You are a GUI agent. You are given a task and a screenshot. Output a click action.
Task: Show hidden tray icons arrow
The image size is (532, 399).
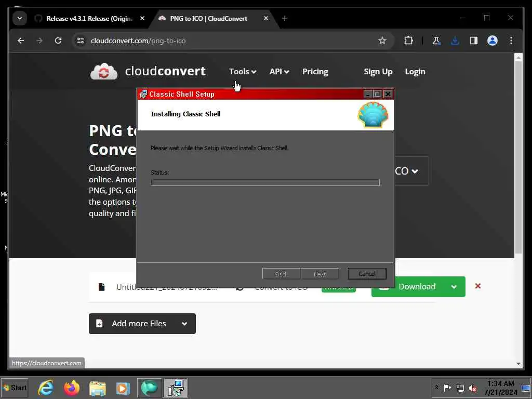(x=436, y=388)
